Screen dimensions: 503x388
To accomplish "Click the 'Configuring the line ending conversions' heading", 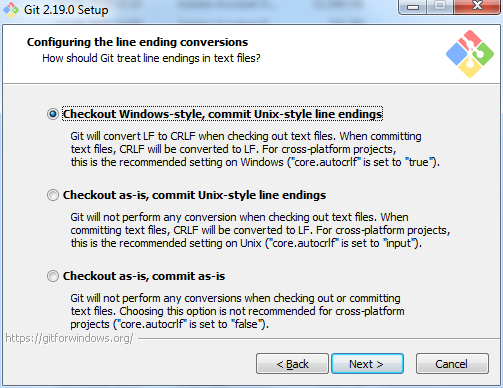I will (x=137, y=42).
